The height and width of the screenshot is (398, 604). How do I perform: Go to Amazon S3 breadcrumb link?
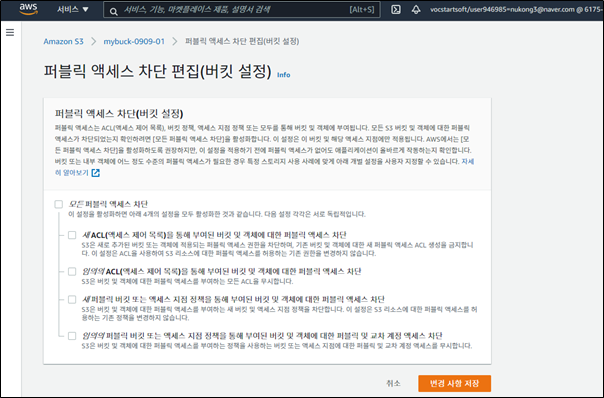[x=63, y=41]
